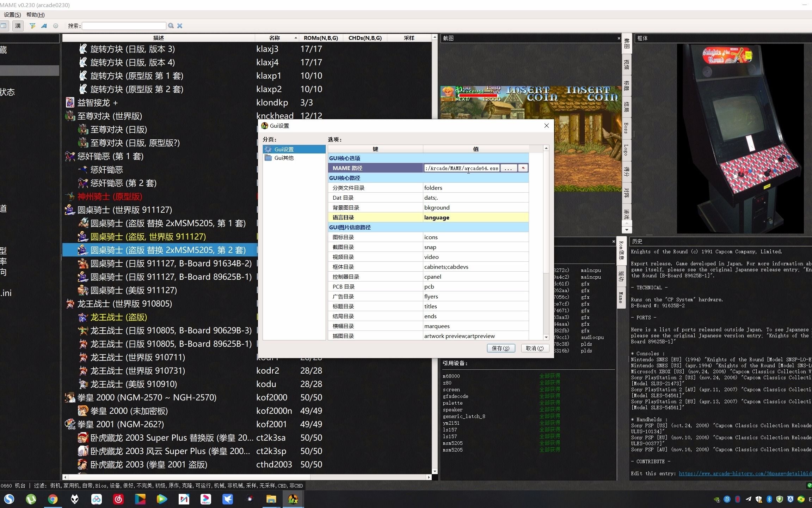The width and height of the screenshot is (812, 508).
Task: Browse MAME path with the ... button
Action: click(x=508, y=168)
